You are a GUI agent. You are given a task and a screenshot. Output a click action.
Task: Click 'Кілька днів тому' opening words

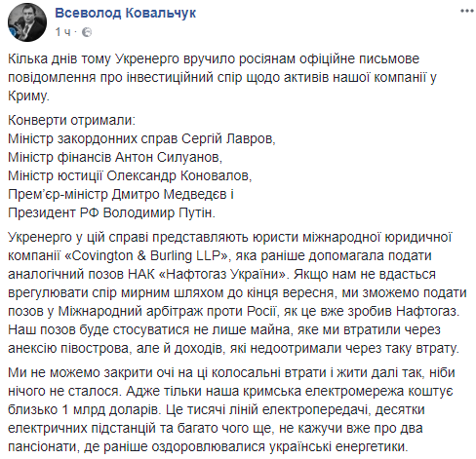[59, 59]
